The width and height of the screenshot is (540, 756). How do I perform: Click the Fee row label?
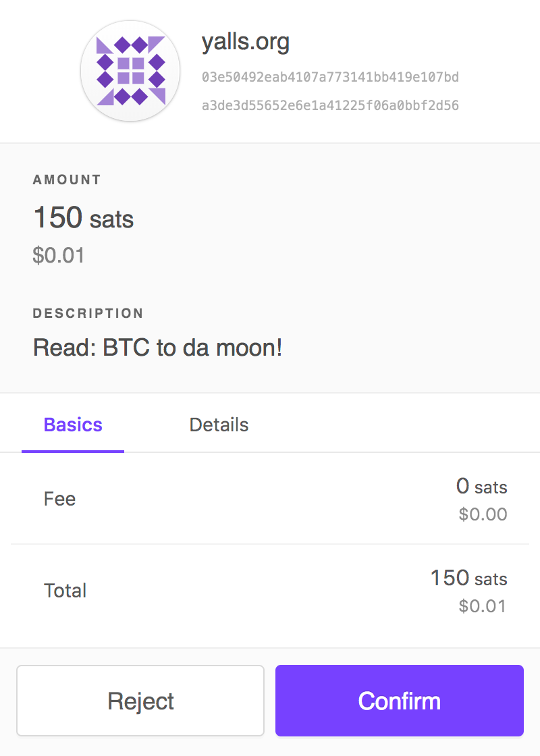click(x=60, y=499)
